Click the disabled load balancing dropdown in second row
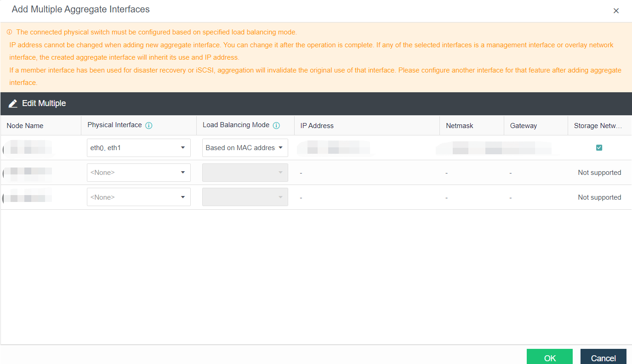The image size is (632, 364). point(245,173)
